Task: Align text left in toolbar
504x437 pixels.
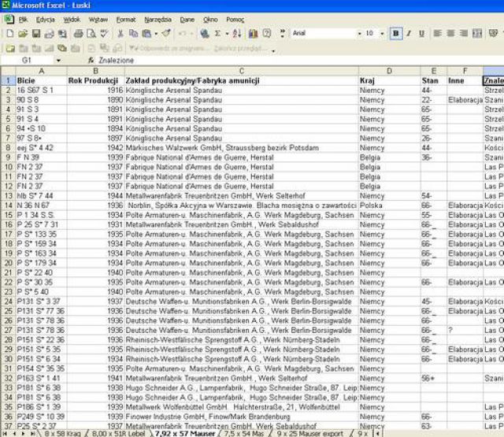Action: 437,33
